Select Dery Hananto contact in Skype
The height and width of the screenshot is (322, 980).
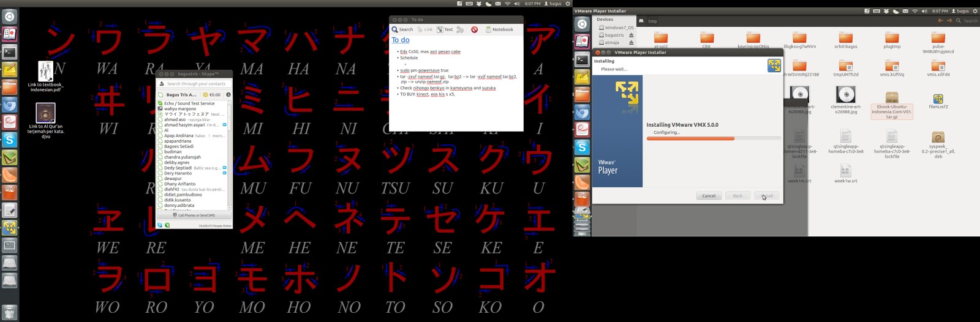click(192, 173)
